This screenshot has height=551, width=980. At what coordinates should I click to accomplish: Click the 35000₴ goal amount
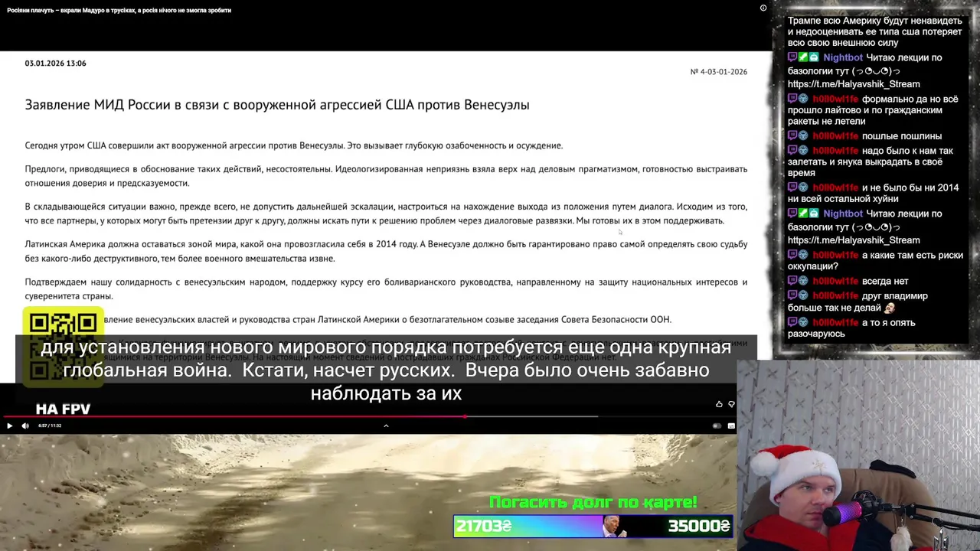pyautogui.click(x=698, y=526)
